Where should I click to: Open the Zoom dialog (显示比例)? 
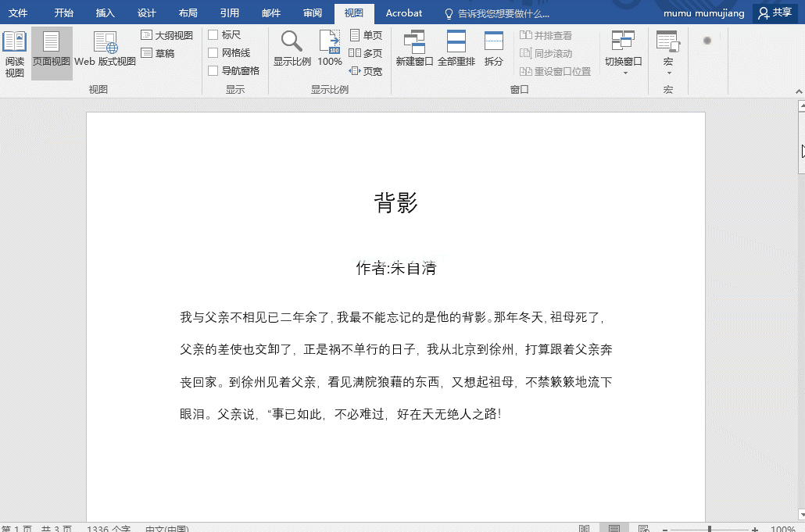(x=292, y=49)
